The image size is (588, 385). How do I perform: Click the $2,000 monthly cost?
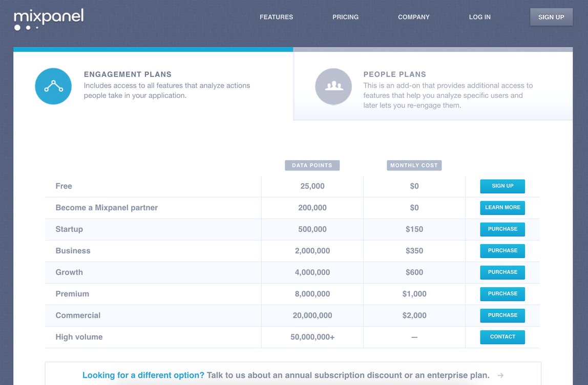click(414, 316)
